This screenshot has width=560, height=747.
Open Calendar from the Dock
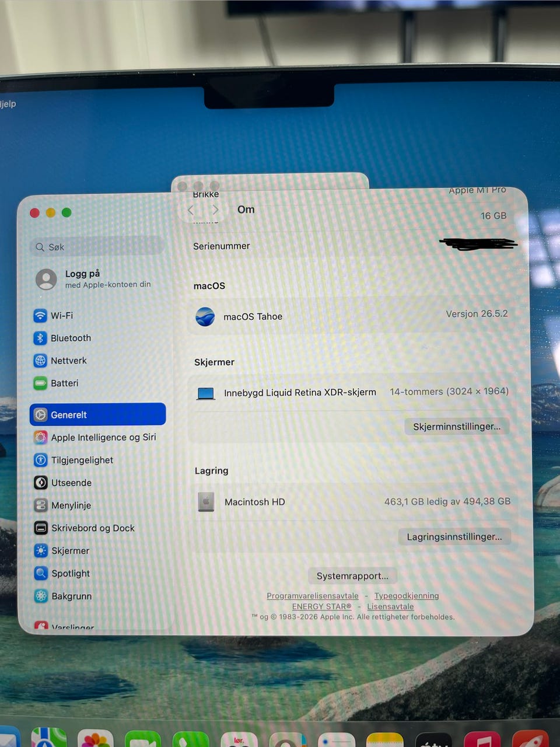239,740
